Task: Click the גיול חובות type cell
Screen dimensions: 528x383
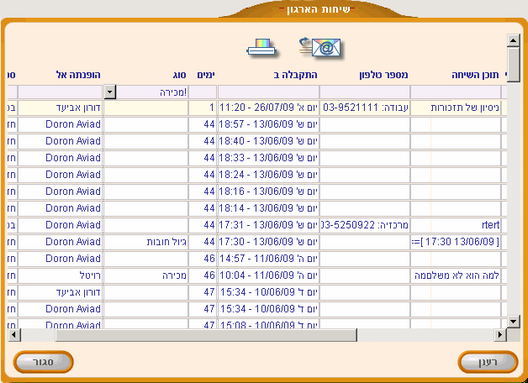Action: tap(146, 242)
